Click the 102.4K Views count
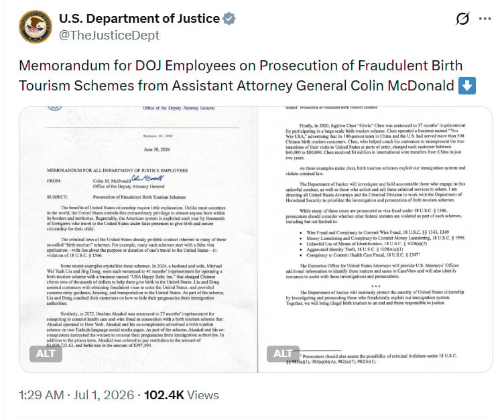Viewport: 504px width, 420px height. (182, 395)
